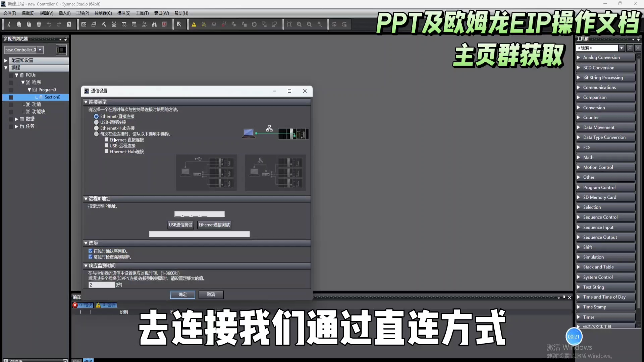Click the 取消 cancel button

click(211, 295)
